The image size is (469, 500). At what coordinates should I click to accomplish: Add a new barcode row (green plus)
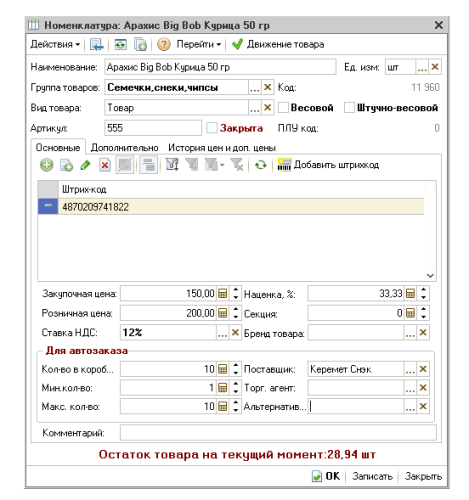(x=47, y=165)
